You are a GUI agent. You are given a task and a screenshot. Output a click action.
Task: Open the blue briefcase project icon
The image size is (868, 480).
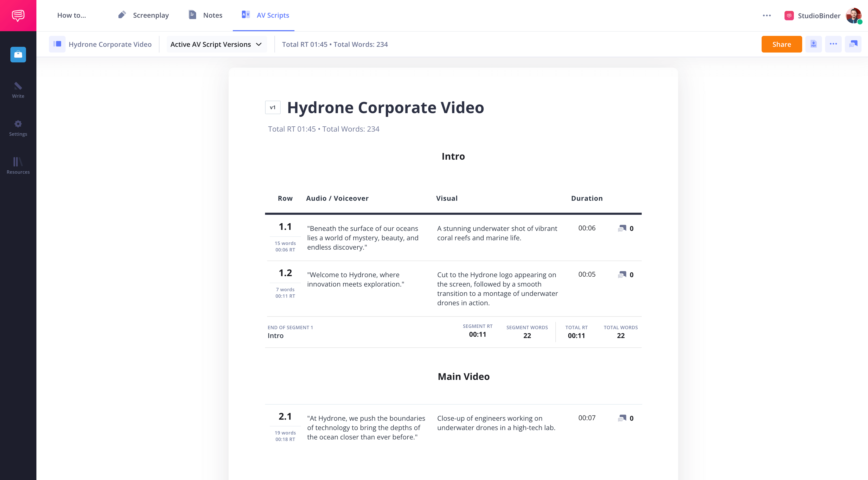[18, 54]
